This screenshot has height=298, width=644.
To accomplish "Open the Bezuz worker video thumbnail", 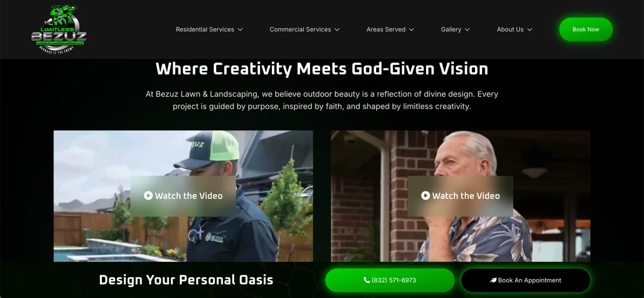I will pyautogui.click(x=183, y=196).
